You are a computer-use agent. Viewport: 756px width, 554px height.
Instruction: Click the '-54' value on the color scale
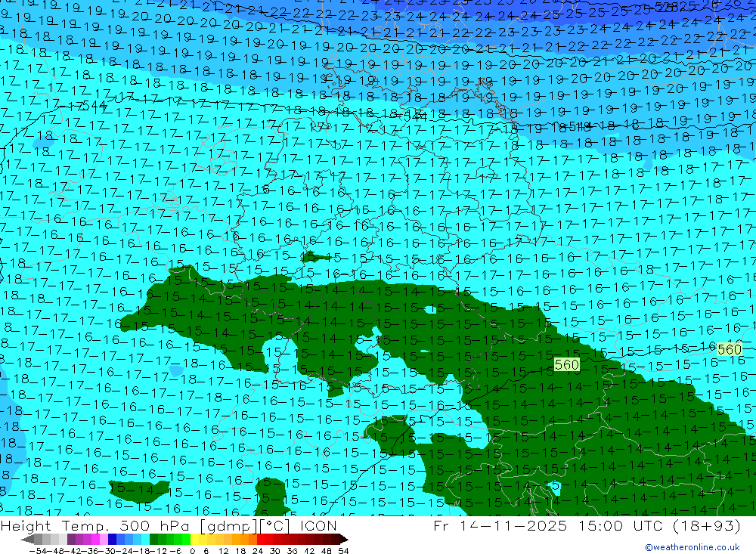point(37,551)
